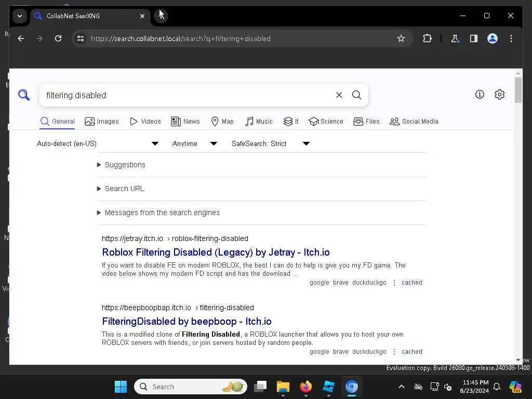Click the https://jetray.itch.io result URL
This screenshot has height=399, width=532.
(x=175, y=238)
